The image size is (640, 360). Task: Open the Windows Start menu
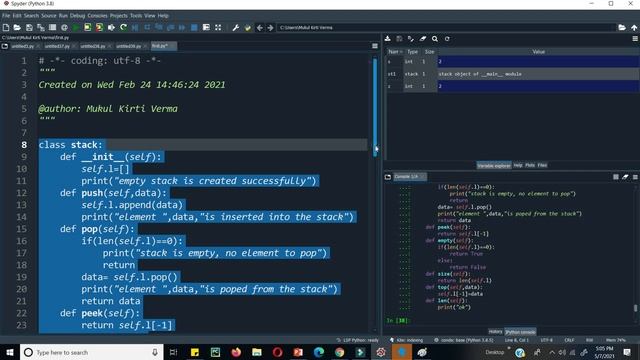coord(10,352)
